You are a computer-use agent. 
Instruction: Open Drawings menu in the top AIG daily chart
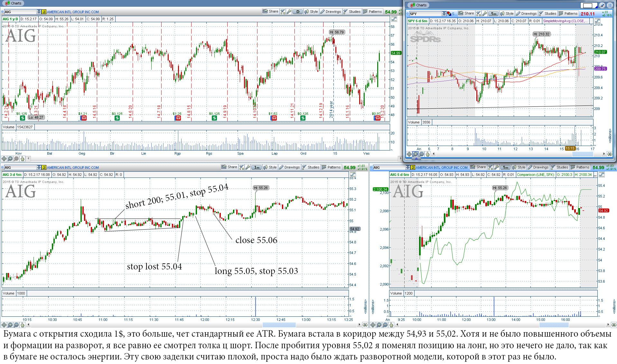coord(331,12)
